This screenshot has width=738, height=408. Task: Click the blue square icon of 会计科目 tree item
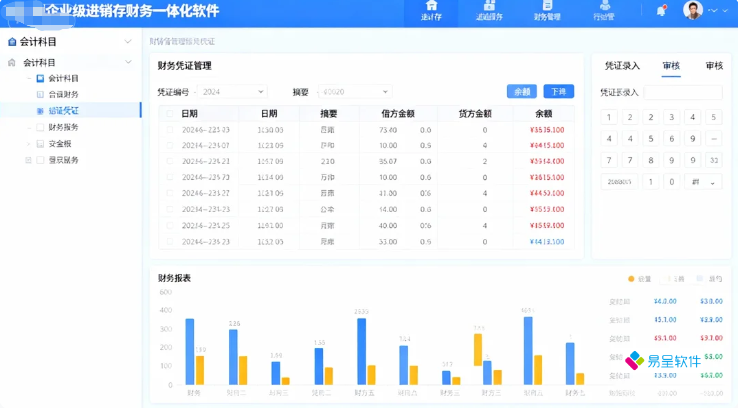(x=40, y=78)
